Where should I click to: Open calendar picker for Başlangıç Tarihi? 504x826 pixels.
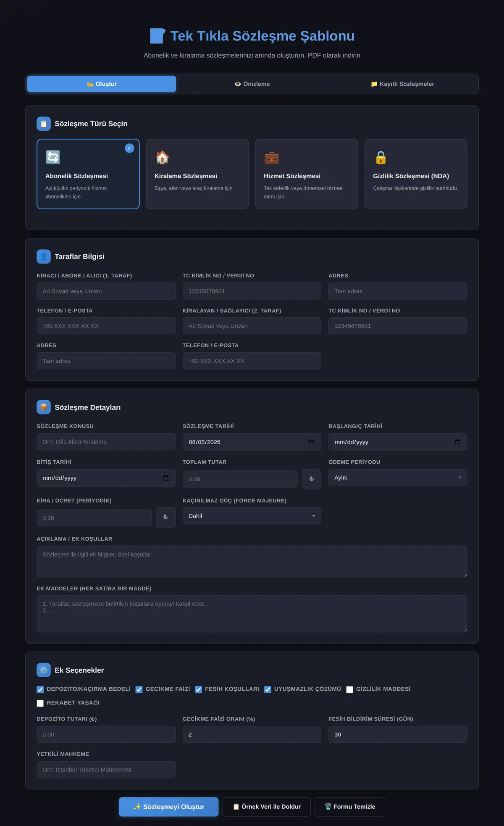click(457, 442)
